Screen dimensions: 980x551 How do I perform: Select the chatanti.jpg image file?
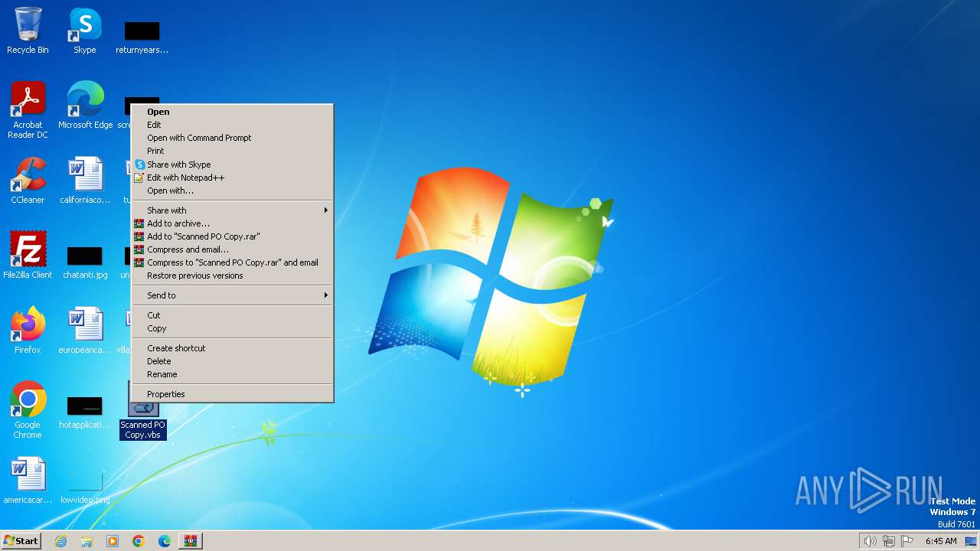pos(85,261)
